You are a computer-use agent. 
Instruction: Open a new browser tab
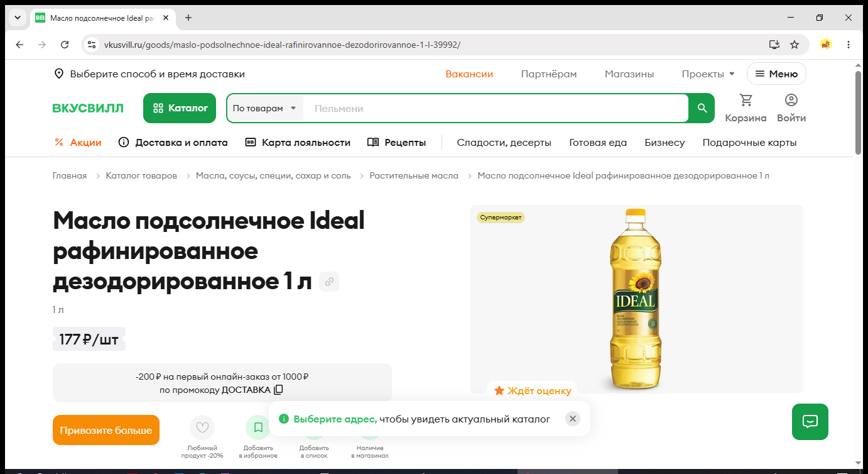click(x=188, y=18)
